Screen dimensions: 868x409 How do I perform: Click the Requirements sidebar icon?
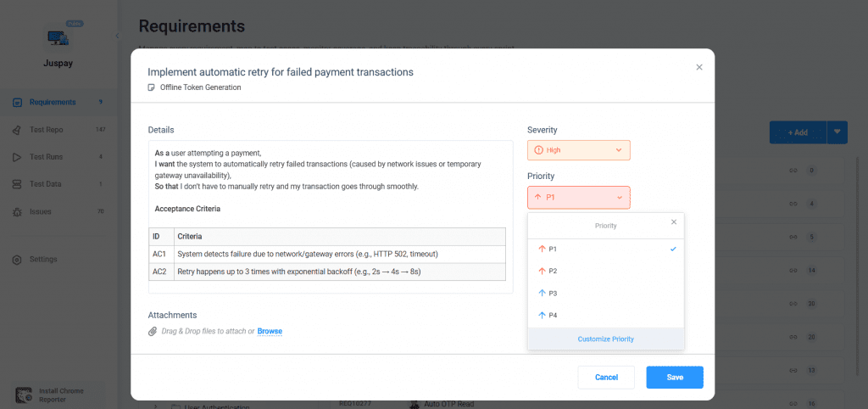(x=18, y=103)
